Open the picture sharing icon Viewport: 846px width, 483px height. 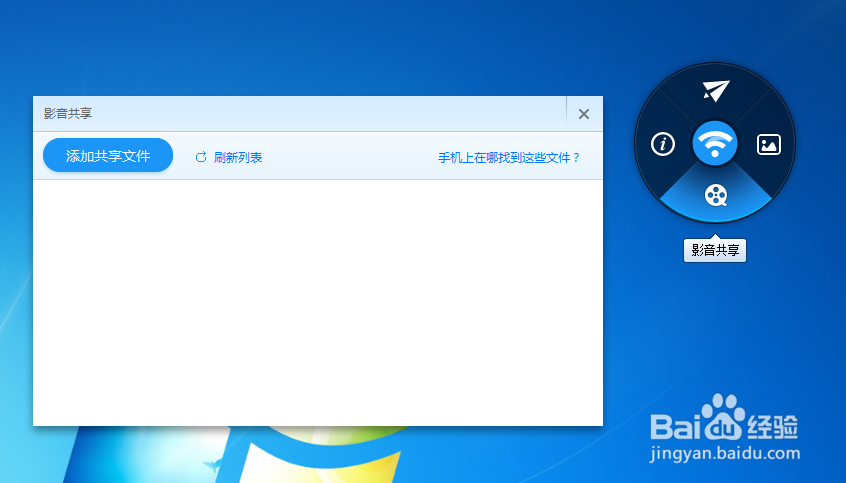click(x=768, y=145)
